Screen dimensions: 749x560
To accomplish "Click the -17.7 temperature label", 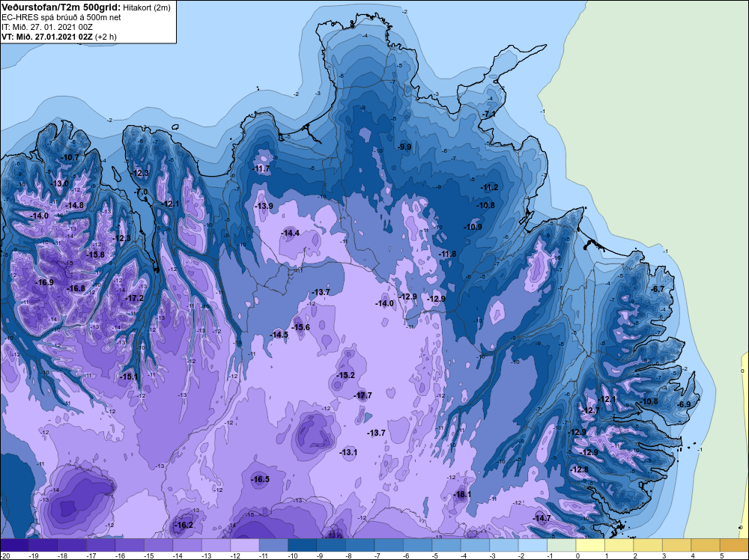I will coord(363,395).
